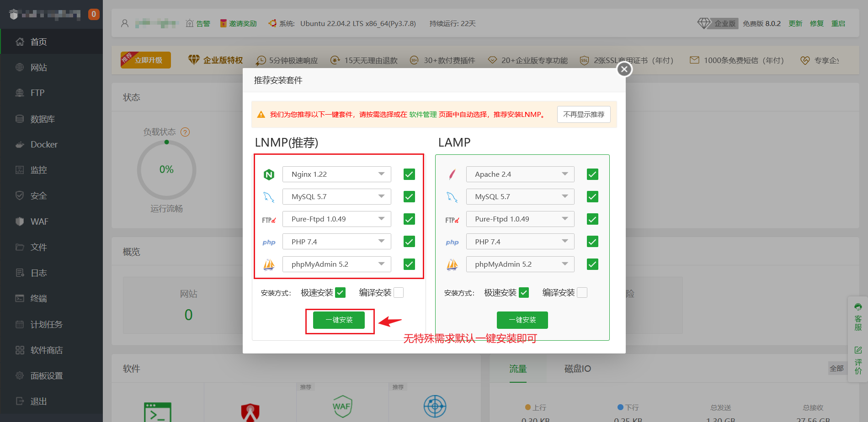
Task: Uncheck the Nginx 1.22 checkbox in LNMP
Action: click(x=409, y=174)
